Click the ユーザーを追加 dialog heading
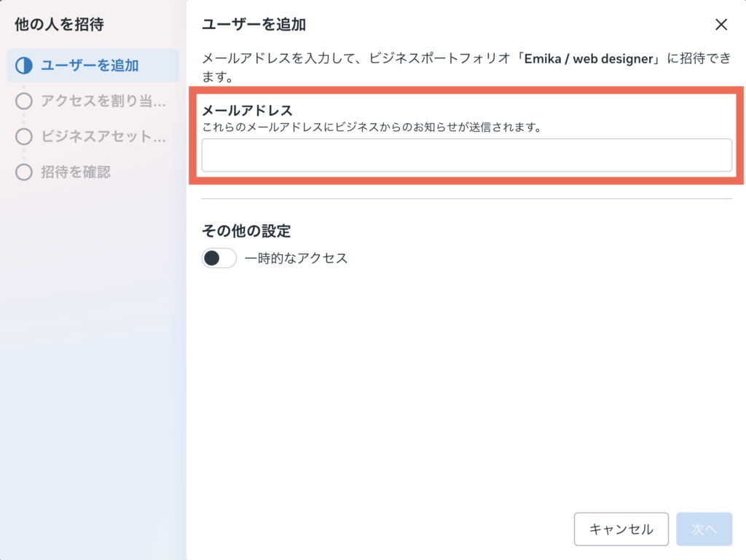Screen dimensions: 746x560 (254, 25)
